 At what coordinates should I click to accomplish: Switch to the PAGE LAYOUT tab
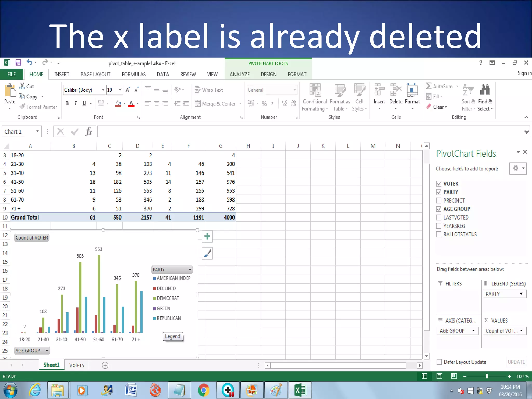(95, 74)
